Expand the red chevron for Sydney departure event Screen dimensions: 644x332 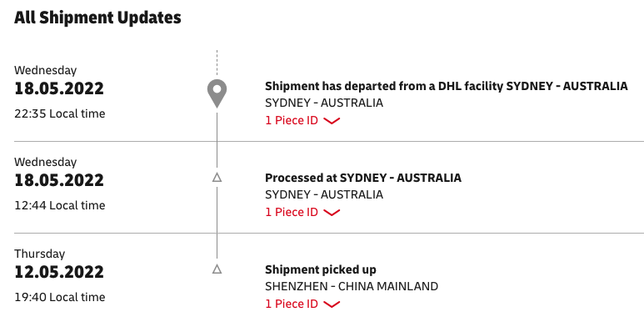332,121
